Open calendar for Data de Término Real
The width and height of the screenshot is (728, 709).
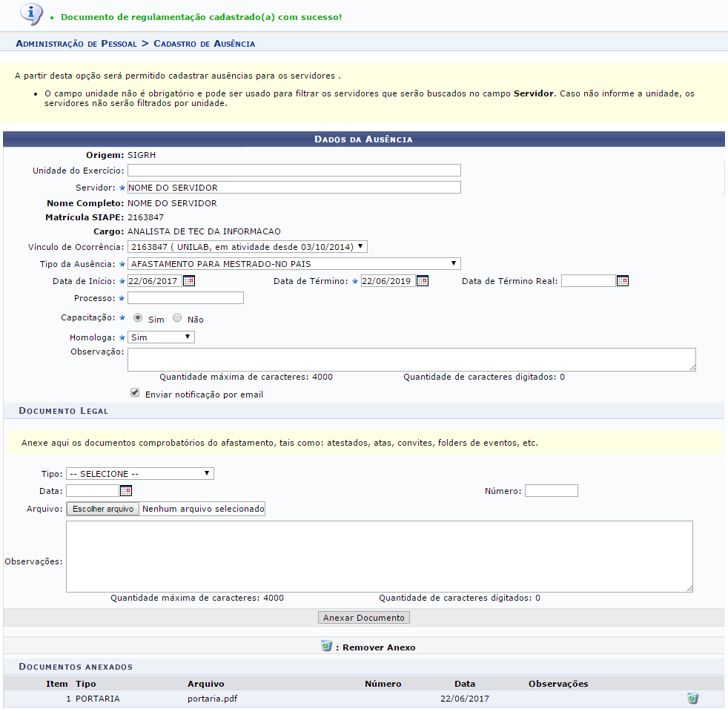[x=622, y=281]
